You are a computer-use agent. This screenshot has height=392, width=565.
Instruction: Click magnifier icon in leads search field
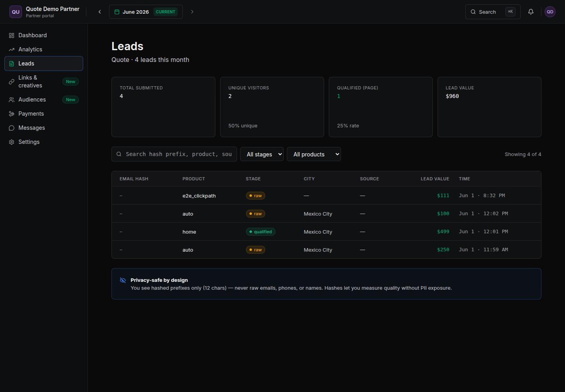(x=119, y=154)
